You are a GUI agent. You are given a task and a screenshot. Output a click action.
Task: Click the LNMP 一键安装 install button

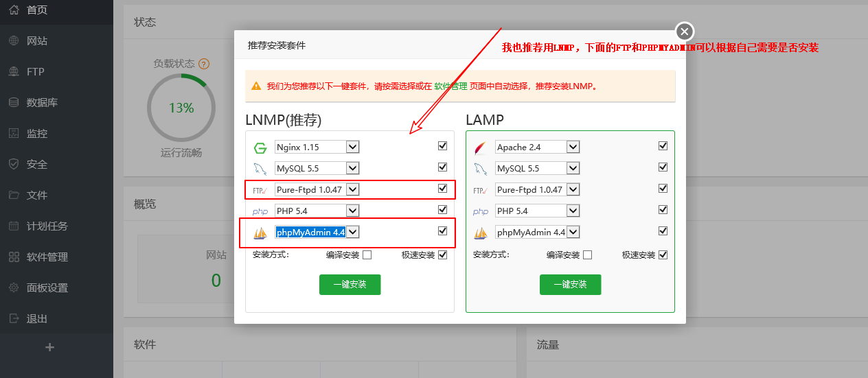(x=350, y=285)
